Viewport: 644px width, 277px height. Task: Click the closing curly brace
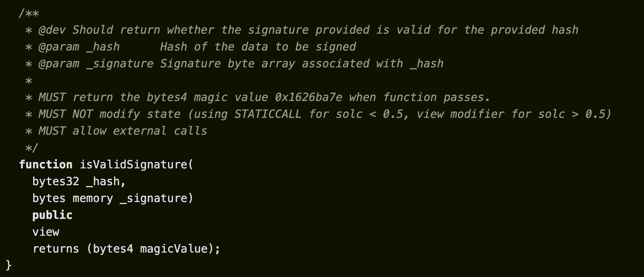point(9,265)
